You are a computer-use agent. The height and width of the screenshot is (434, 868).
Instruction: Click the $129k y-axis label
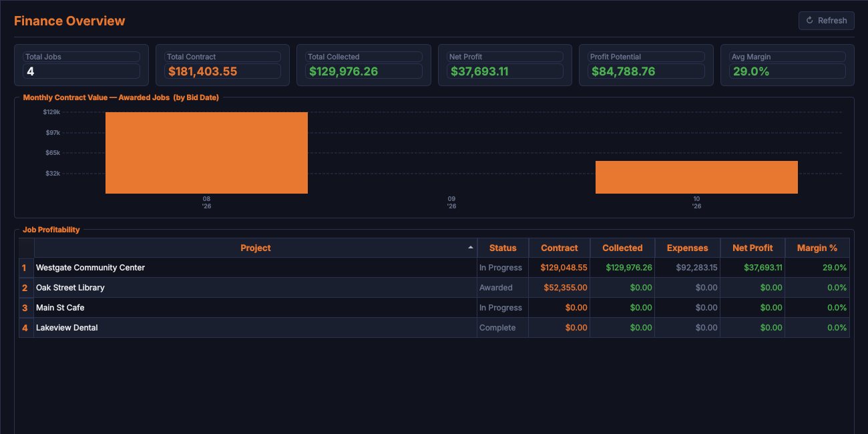52,112
